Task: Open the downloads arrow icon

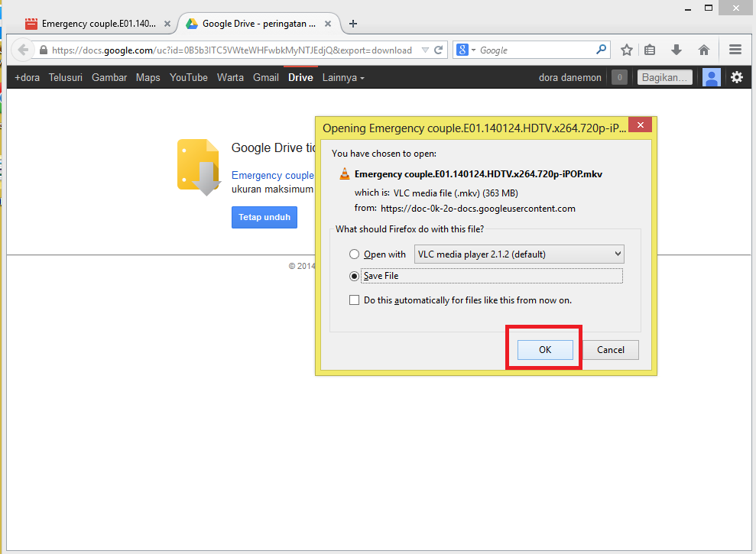Action: point(677,50)
